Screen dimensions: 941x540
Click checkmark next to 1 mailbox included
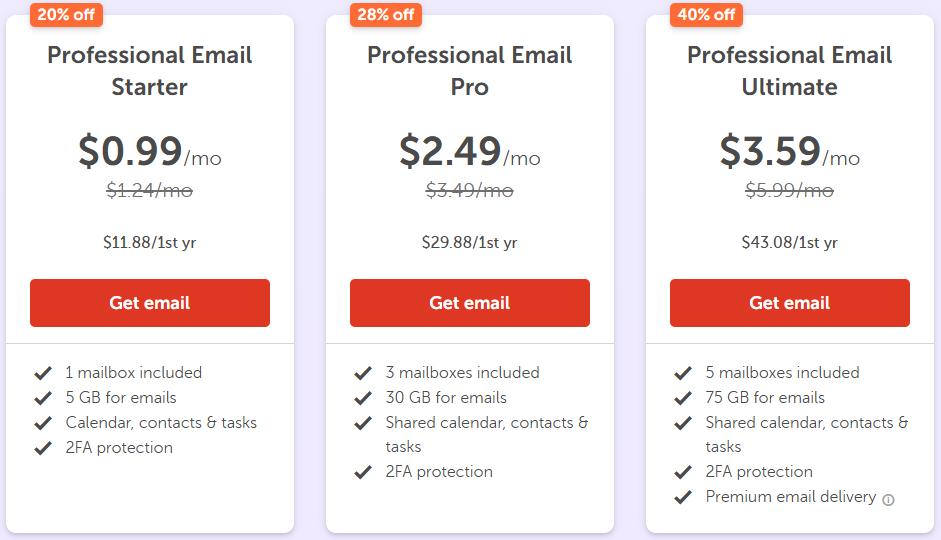(x=43, y=373)
